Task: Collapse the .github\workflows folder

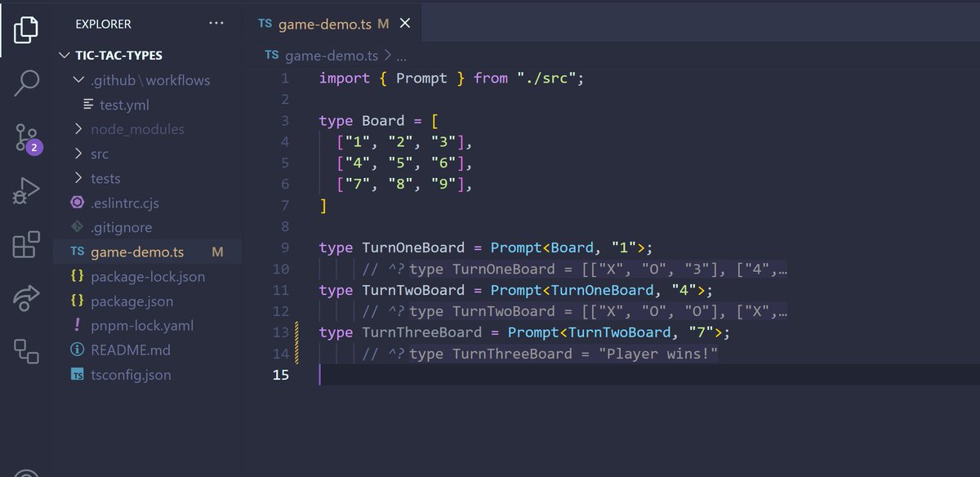Action: pyautogui.click(x=78, y=80)
